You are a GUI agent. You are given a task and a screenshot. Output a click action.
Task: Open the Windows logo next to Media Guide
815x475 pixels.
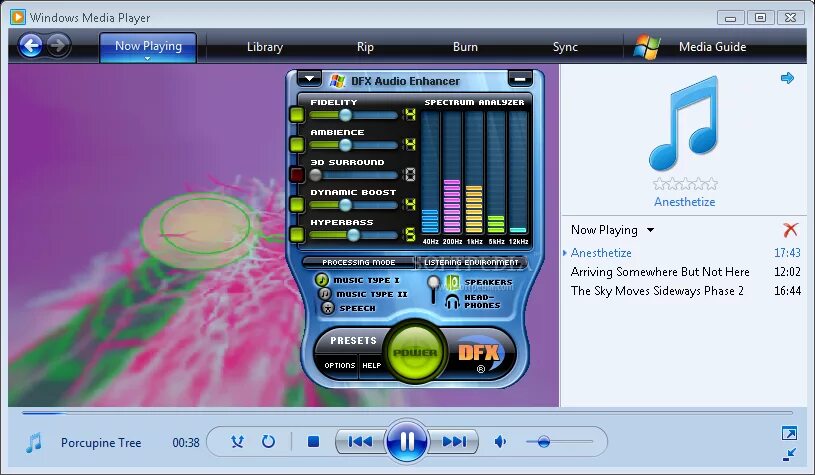click(647, 47)
